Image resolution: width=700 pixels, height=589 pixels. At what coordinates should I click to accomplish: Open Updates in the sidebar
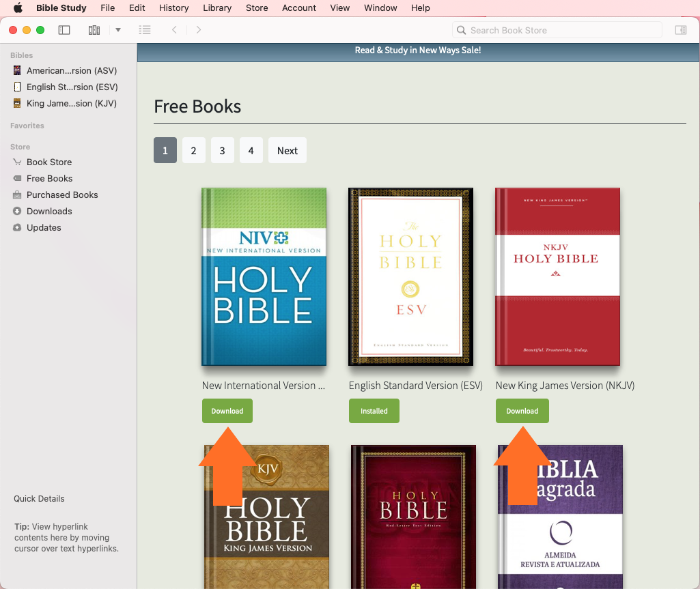[44, 227]
